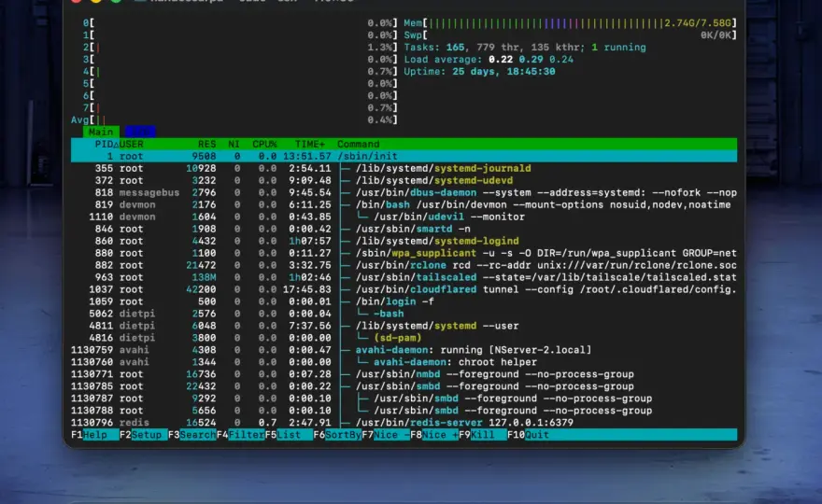Viewport: 822px width, 504px height.
Task: Open the F1 Help screen
Action: (94, 435)
